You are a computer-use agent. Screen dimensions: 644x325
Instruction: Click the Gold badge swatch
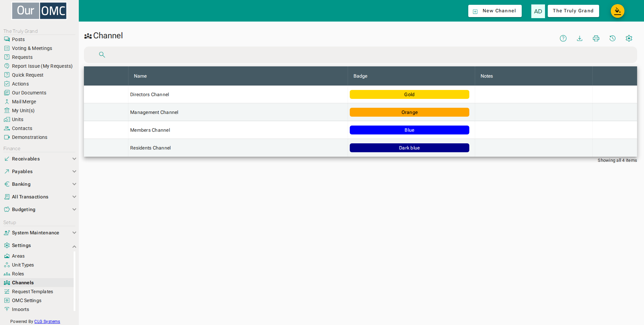[409, 94]
